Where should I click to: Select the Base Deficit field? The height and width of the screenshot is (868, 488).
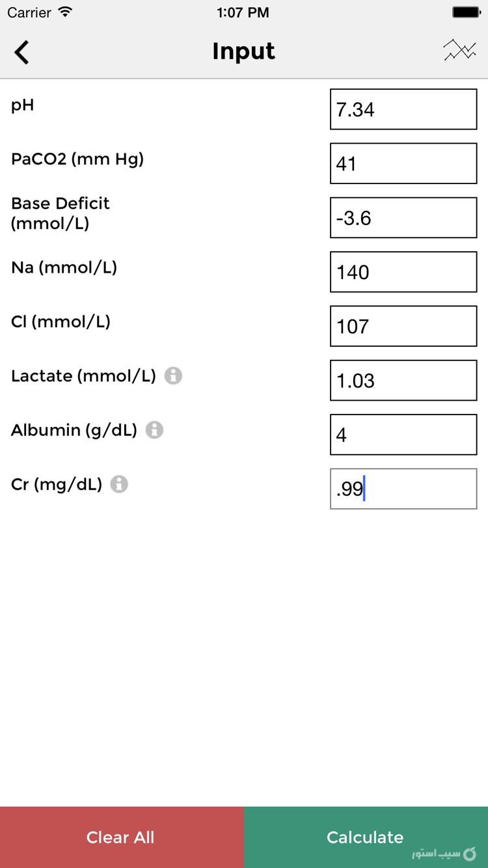[403, 217]
